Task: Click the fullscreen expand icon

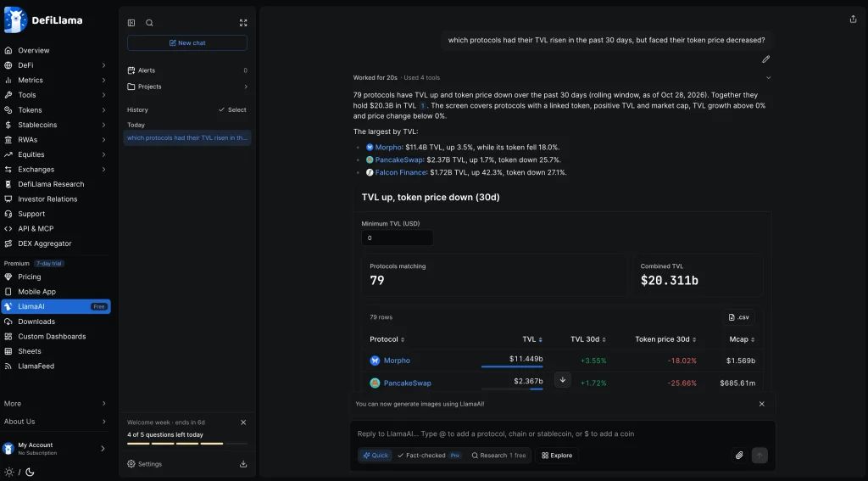Action: tap(243, 23)
